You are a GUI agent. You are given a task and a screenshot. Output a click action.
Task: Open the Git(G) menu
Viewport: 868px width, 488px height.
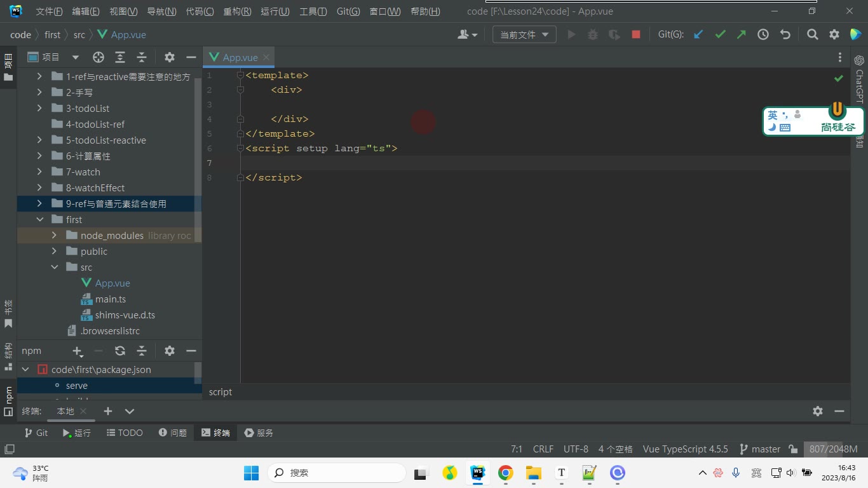pyautogui.click(x=348, y=11)
